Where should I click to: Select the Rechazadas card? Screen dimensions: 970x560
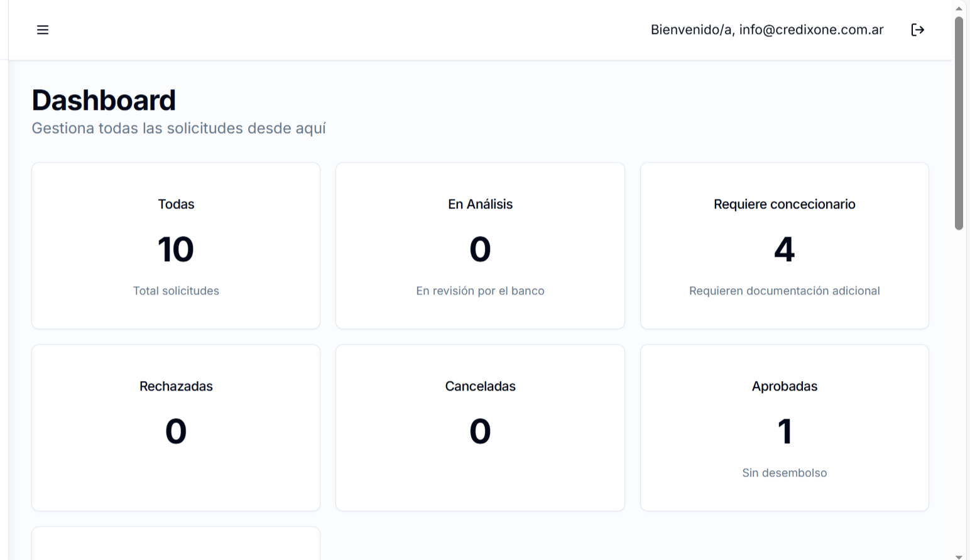point(176,428)
